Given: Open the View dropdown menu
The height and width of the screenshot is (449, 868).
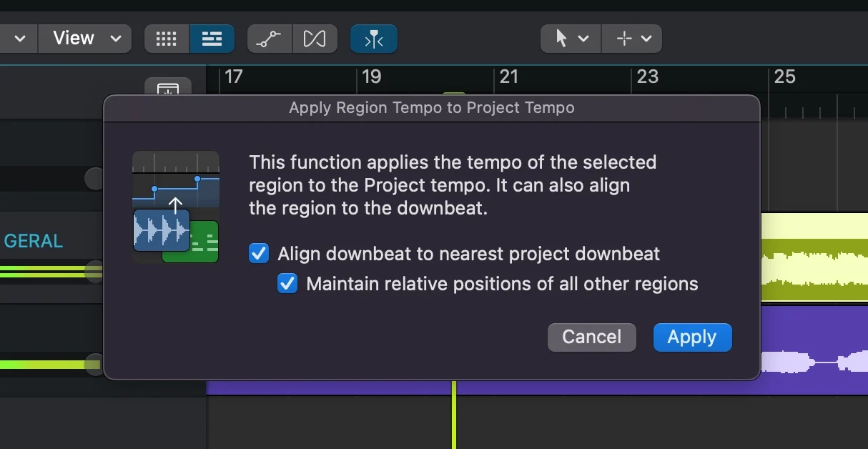Looking at the screenshot, I should 86,39.
